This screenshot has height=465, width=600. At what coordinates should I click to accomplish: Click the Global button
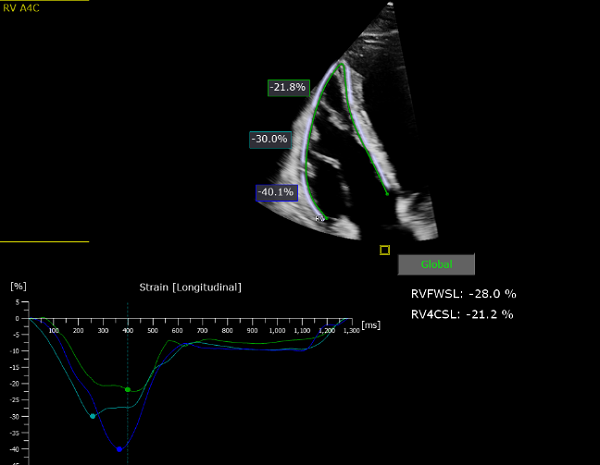coord(436,264)
